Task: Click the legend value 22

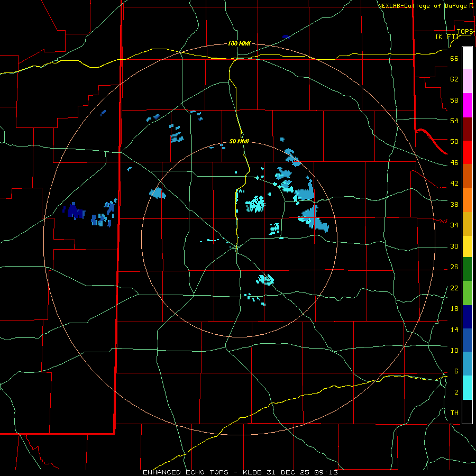Action: 454,288
